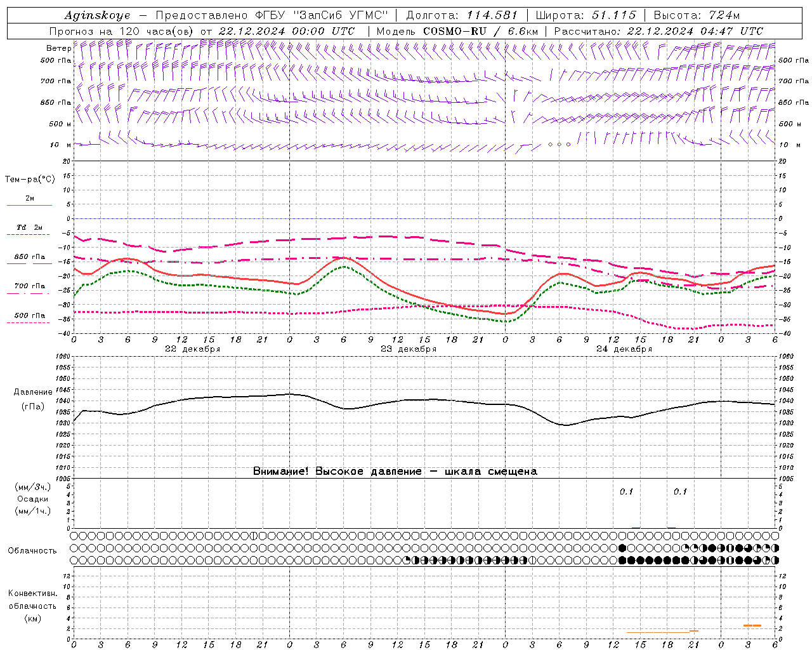The width and height of the screenshot is (812, 650).
Task: Click the short orange convective bar near hour 3
Action: [752, 626]
